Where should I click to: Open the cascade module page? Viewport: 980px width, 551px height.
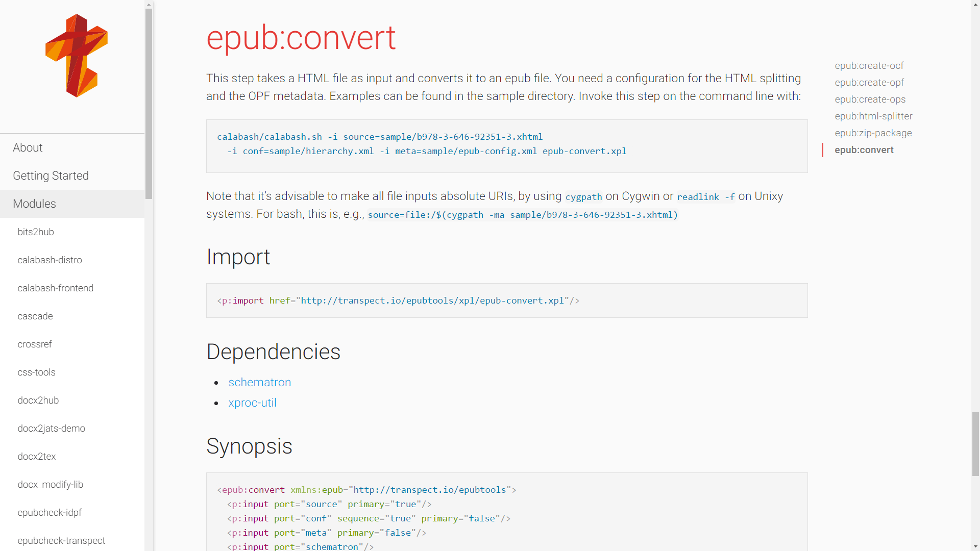tap(35, 316)
